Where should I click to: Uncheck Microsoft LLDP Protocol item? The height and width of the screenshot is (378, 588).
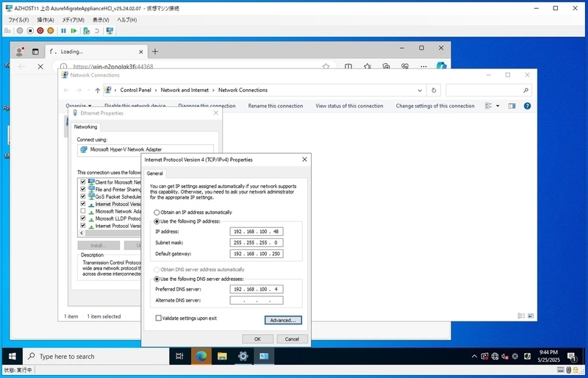click(83, 218)
